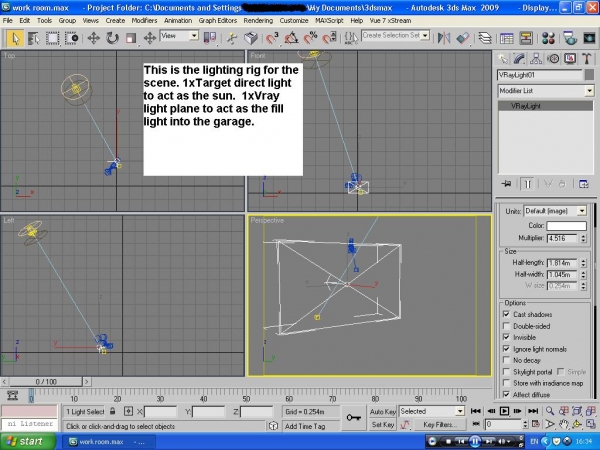Open the Layer Manager

coord(485,38)
